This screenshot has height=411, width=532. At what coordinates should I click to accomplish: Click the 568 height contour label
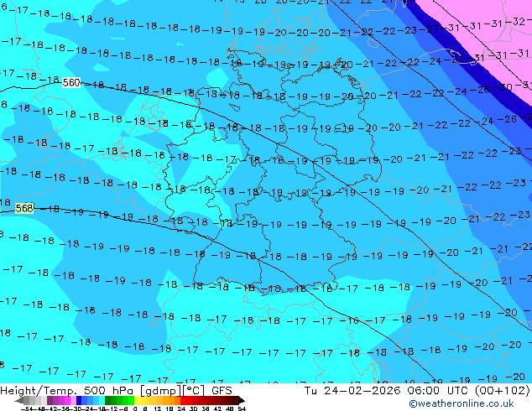click(24, 208)
